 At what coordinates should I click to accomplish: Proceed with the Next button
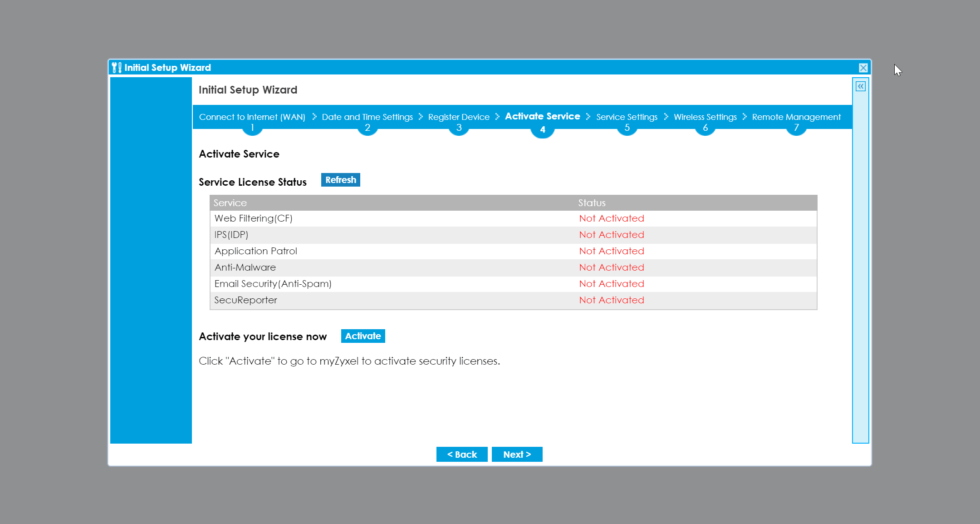(517, 455)
